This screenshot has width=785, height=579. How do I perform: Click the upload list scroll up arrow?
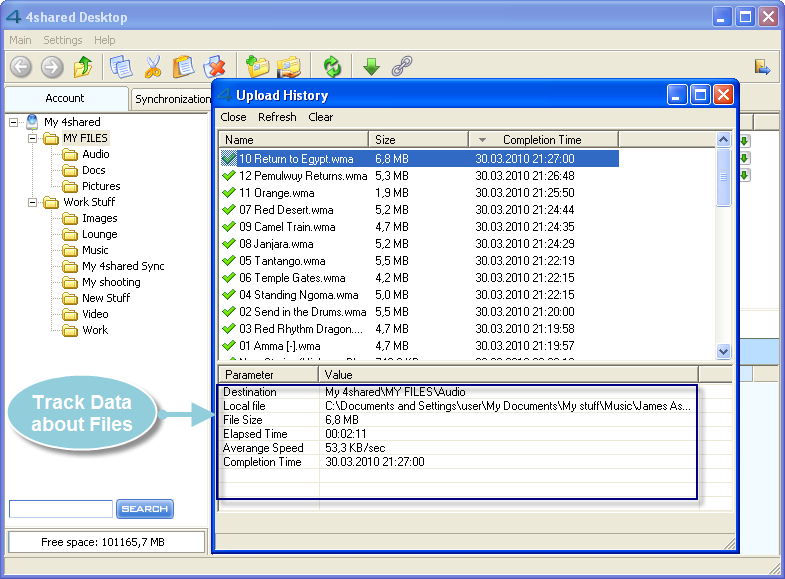coord(723,140)
